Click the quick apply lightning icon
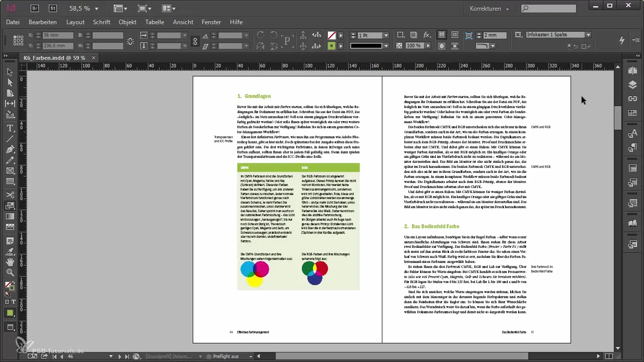This screenshot has height=362, width=644. click(x=622, y=40)
